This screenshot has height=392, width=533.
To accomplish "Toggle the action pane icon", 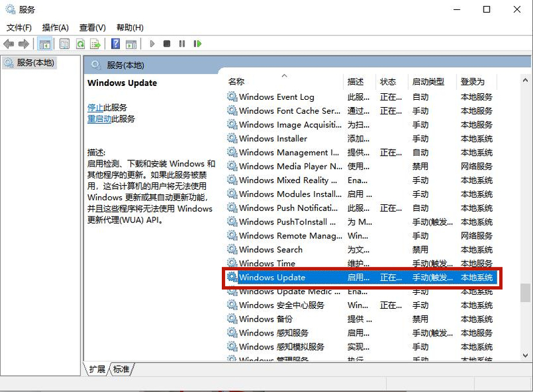I will coord(132,44).
